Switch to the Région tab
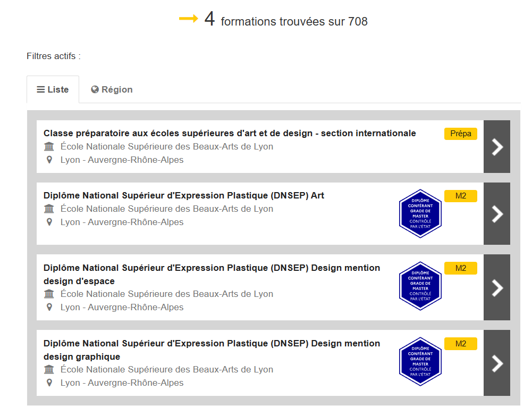 (112, 89)
